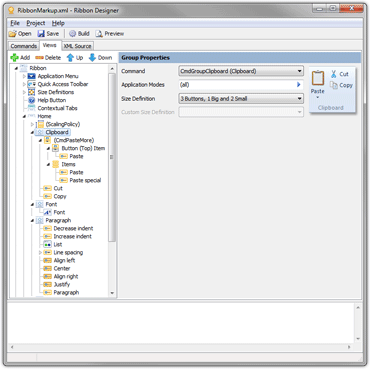370x369 pixels.
Task: Collapse the Font group node
Action: [32, 205]
